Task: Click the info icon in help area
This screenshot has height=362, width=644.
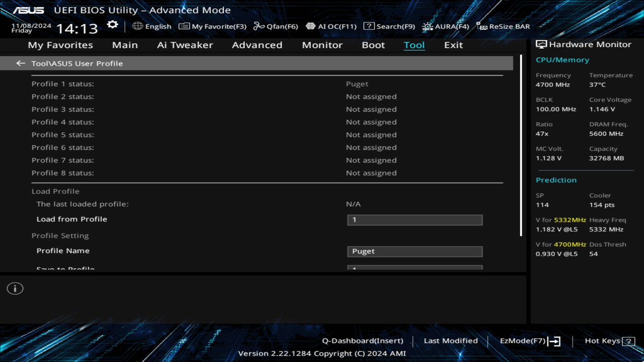Action: 15,289
